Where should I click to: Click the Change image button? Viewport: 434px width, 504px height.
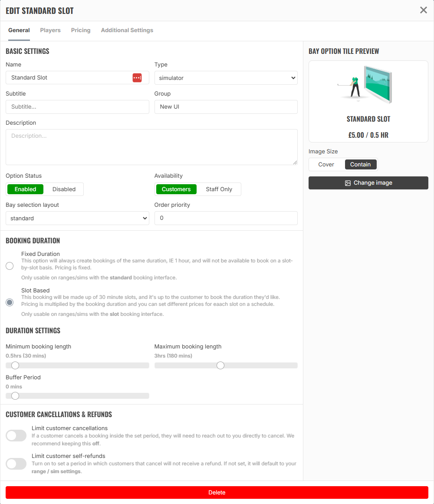368,183
